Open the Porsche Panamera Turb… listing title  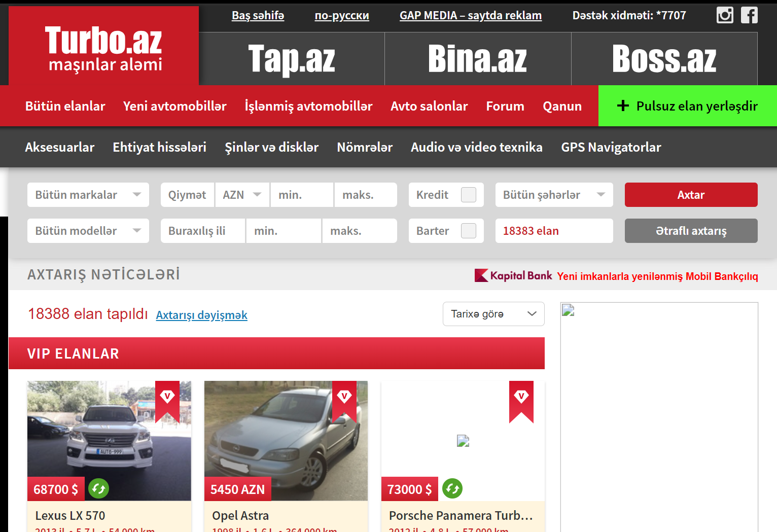coord(461,515)
